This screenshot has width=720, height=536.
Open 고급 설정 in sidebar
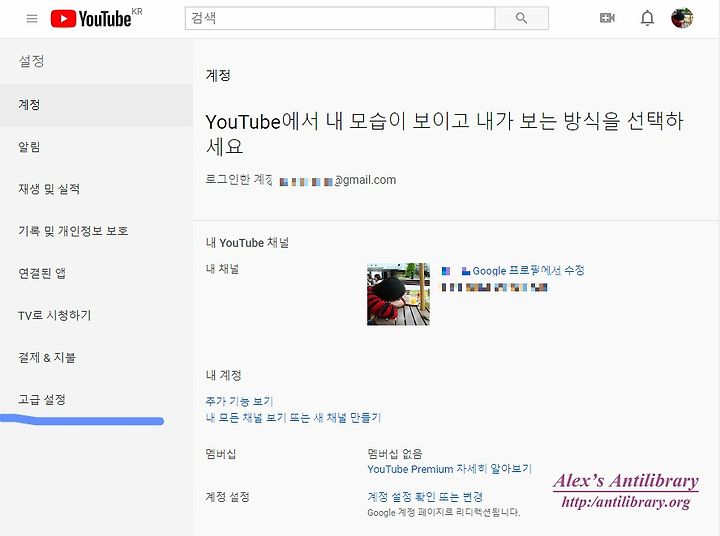point(96,399)
